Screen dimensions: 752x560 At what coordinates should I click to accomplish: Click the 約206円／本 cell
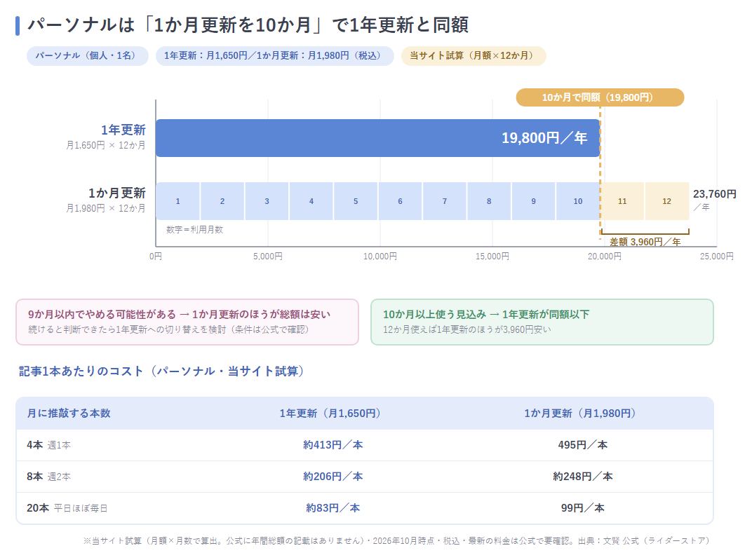333,477
